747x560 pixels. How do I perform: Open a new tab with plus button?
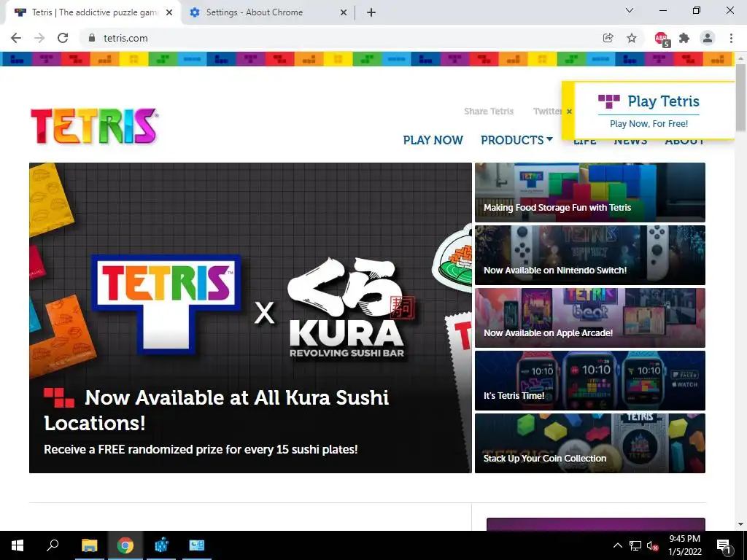371,12
